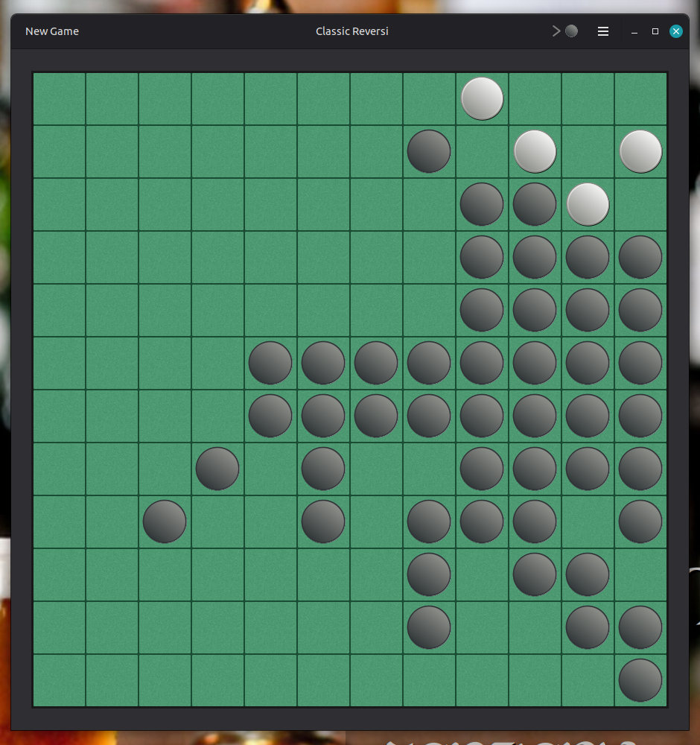700x745 pixels.
Task: Click an empty square beside the white disc cluster
Action: [534, 98]
